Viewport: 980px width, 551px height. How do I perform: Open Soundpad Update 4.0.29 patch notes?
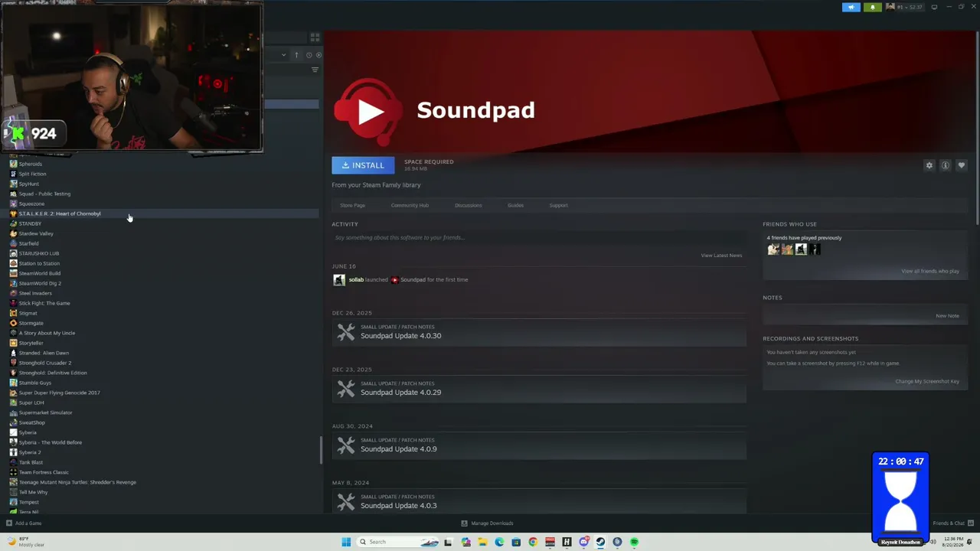coord(539,389)
